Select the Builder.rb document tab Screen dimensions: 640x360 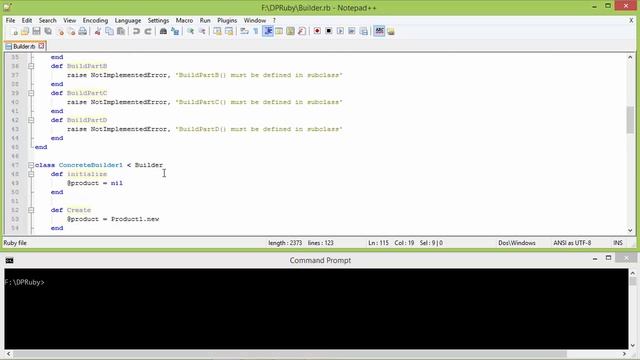[x=24, y=46]
